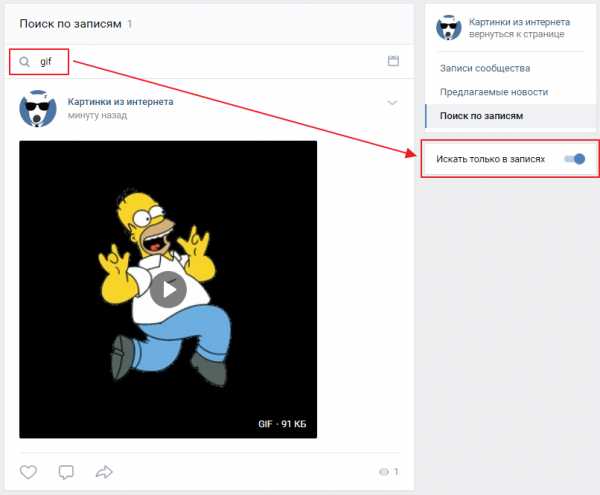Image resolution: width=600 pixels, height=495 pixels.
Task: Click the 'GIF · 91 КБ' label
Action: pos(282,424)
